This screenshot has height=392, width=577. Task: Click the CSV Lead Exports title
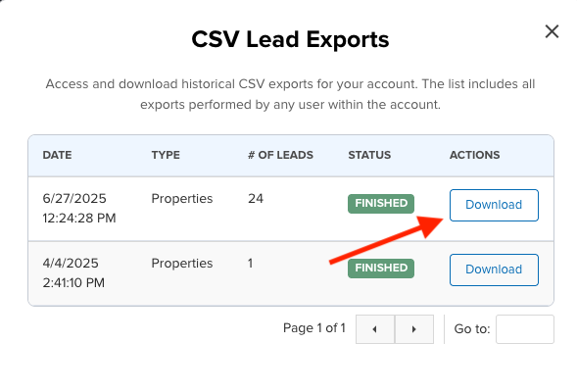click(290, 39)
